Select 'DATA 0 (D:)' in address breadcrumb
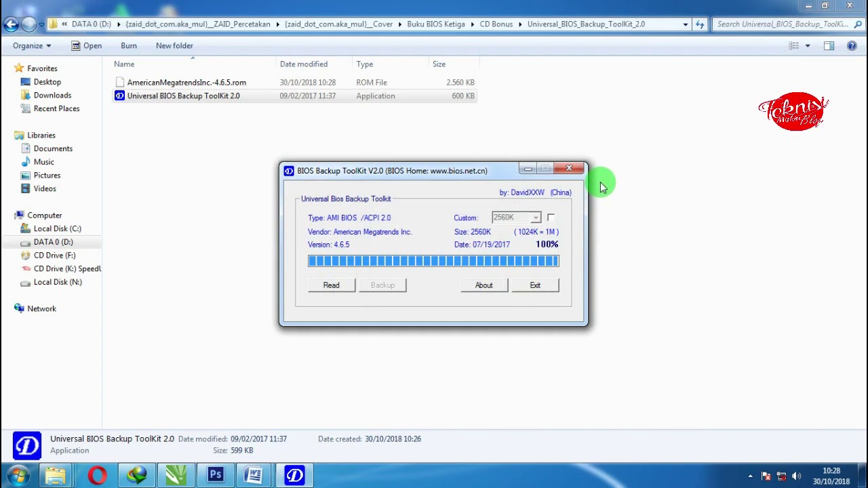Image resolution: width=868 pixels, height=488 pixels. pos(91,24)
